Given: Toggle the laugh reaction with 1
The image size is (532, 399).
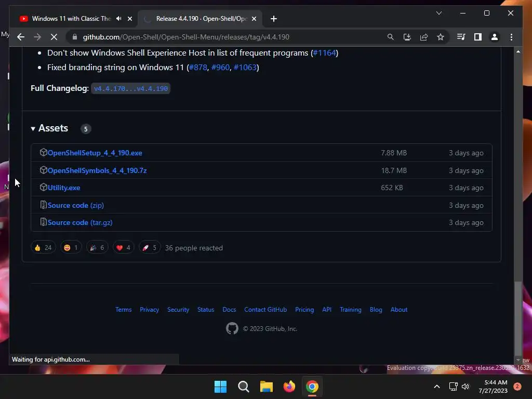Looking at the screenshot, I should click(71, 248).
